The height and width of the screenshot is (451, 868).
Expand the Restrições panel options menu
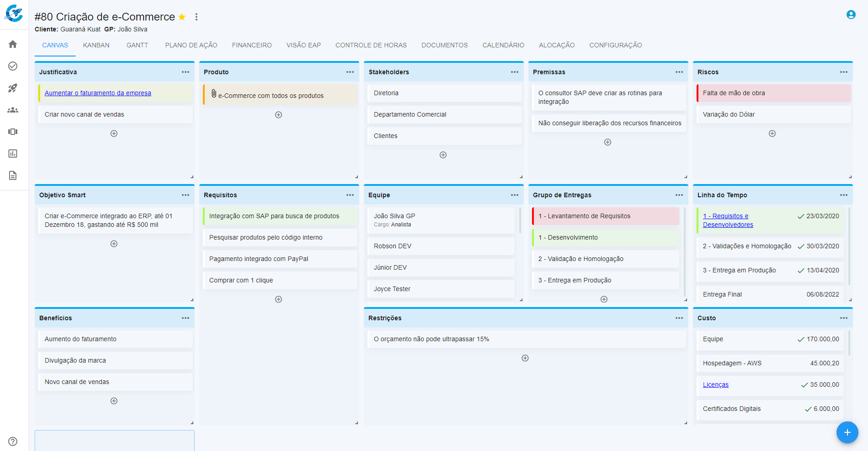tap(679, 318)
